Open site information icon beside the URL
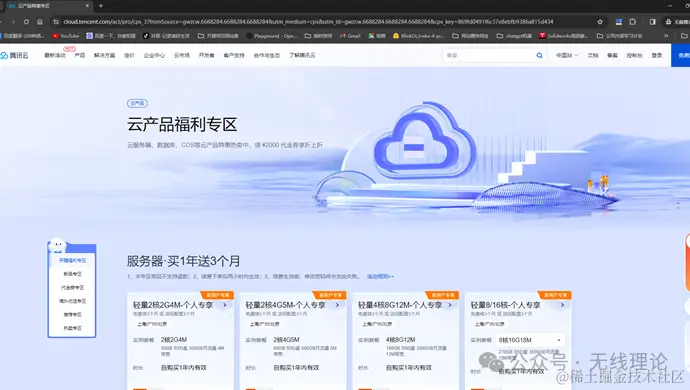This screenshot has width=690, height=390. pyautogui.click(x=56, y=22)
